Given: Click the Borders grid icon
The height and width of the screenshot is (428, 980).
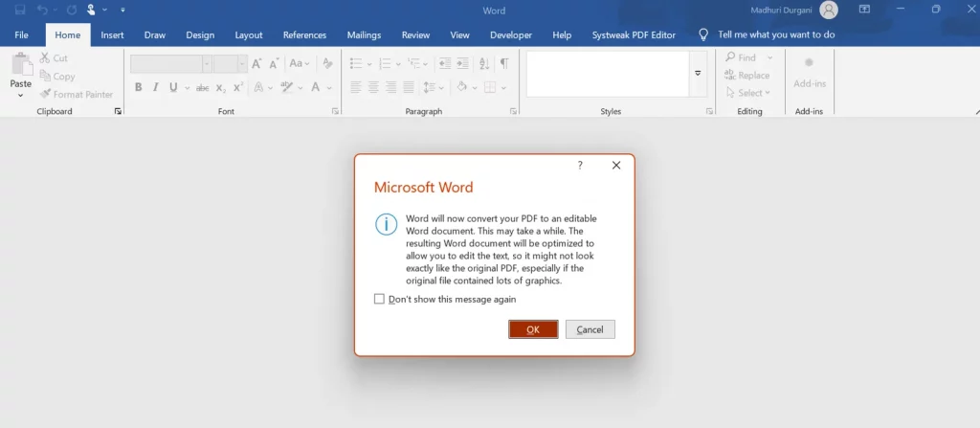Looking at the screenshot, I should [490, 87].
